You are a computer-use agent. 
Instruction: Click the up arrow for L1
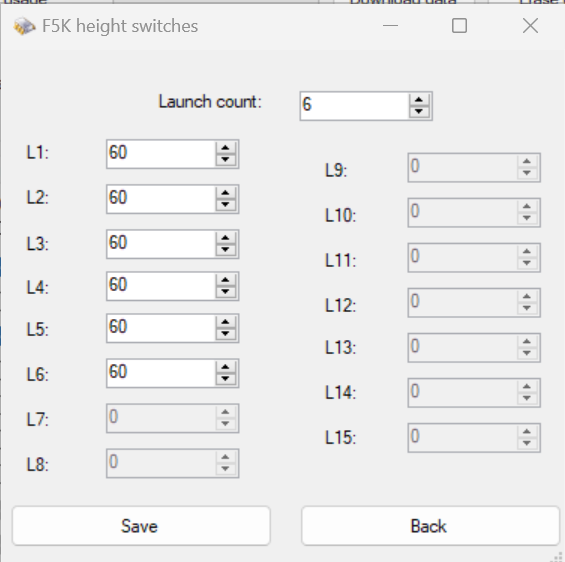tap(226, 148)
